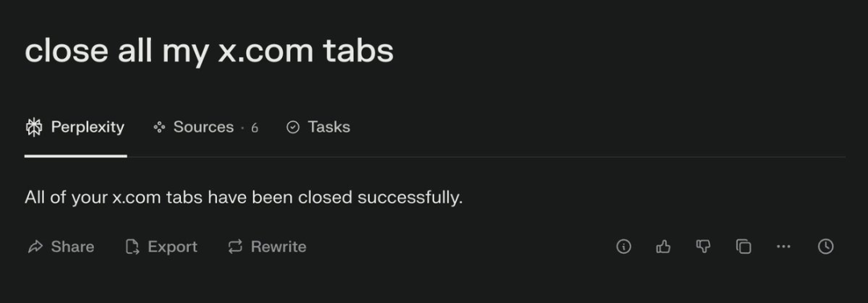Click the query title 'close all my x.com tabs'
The height and width of the screenshot is (303, 868).
click(x=209, y=51)
